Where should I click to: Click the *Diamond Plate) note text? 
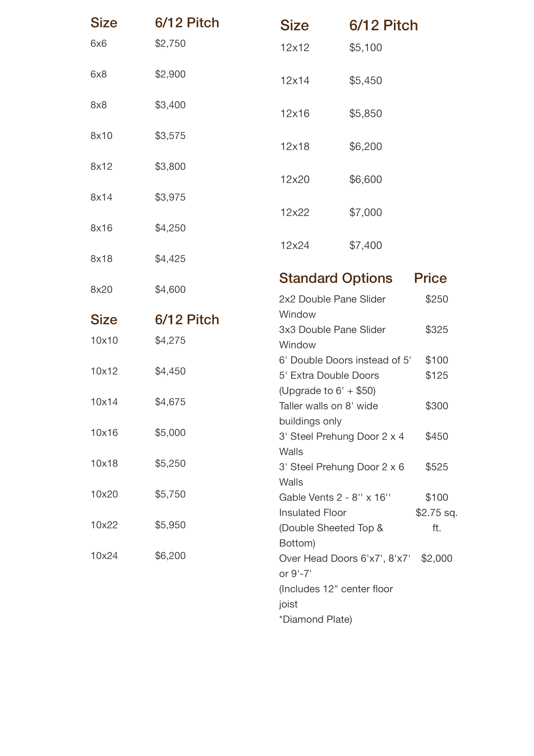tap(315, 619)
